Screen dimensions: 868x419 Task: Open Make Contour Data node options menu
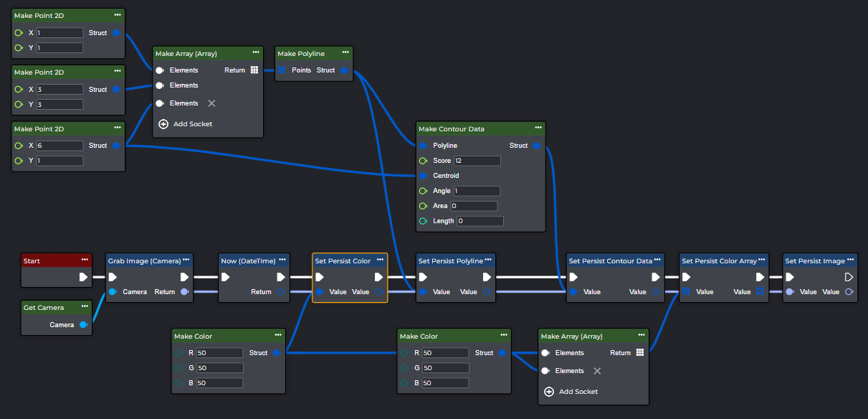pyautogui.click(x=538, y=128)
